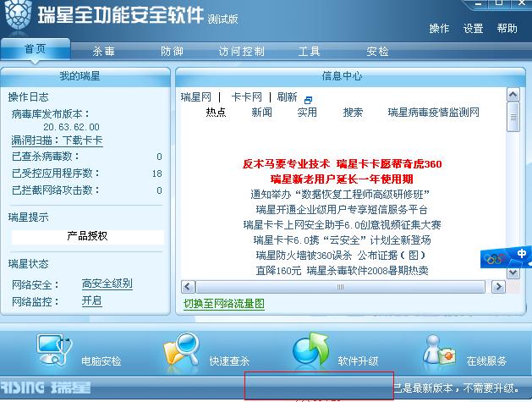Image resolution: width=532 pixels, height=402 pixels.
Task: Click the 已受控应用程序数 value 18
Action: click(x=156, y=173)
